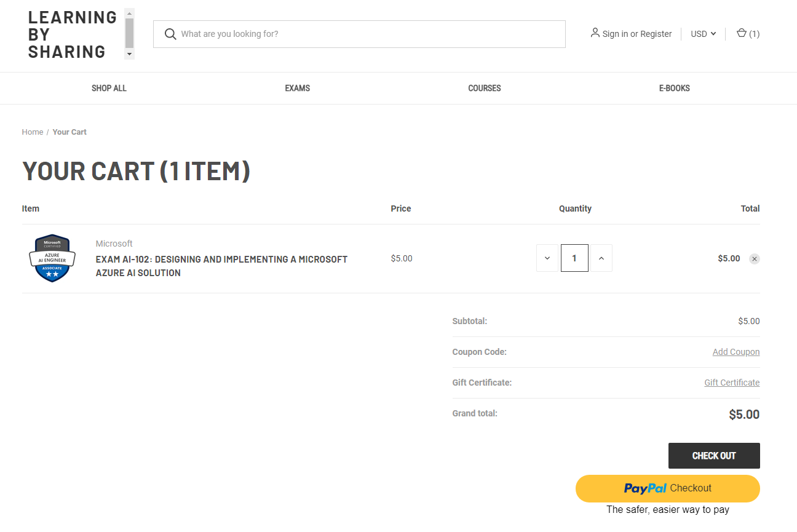The width and height of the screenshot is (797, 532).
Task: Click the Price column $5.00 value
Action: click(x=402, y=258)
